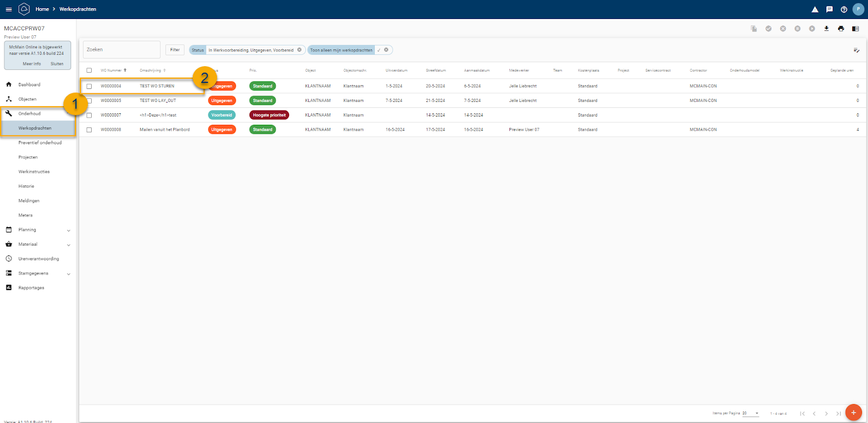
Task: Click the warning triangle alert icon
Action: click(x=815, y=9)
